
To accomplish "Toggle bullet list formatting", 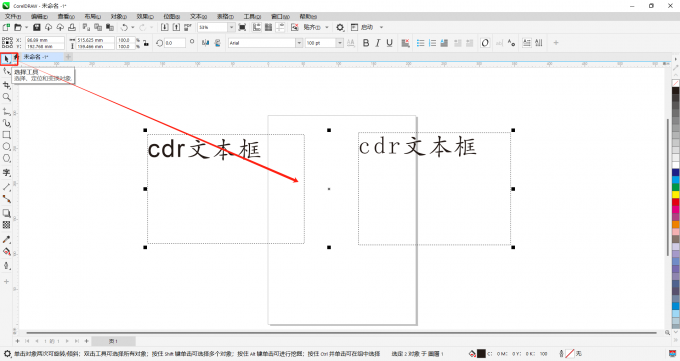I will (420, 43).
